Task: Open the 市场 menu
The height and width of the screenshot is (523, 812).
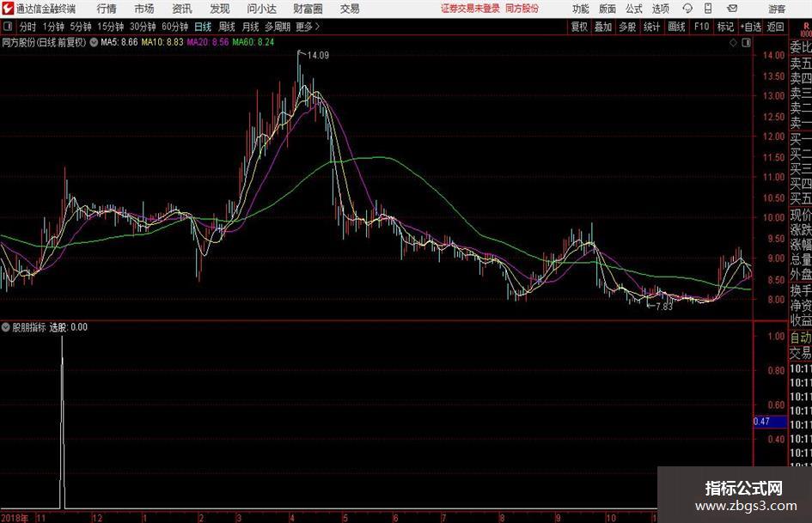Action: coord(144,9)
